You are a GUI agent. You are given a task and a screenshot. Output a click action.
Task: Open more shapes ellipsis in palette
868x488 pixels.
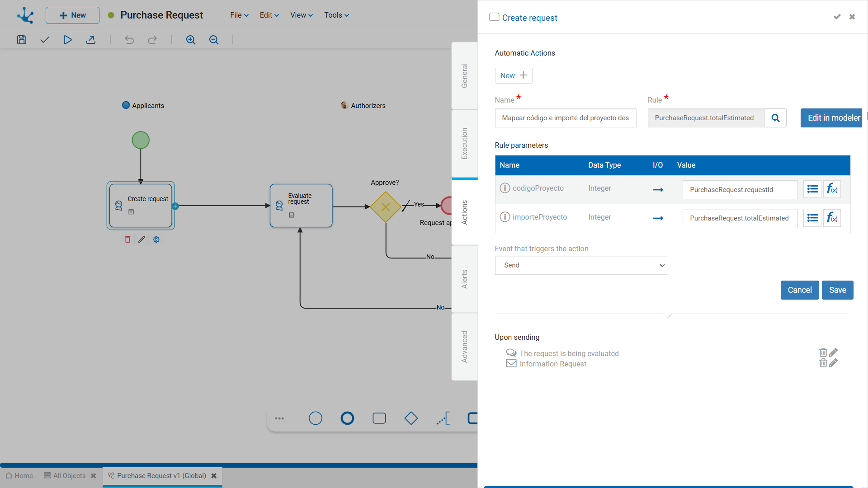279,418
